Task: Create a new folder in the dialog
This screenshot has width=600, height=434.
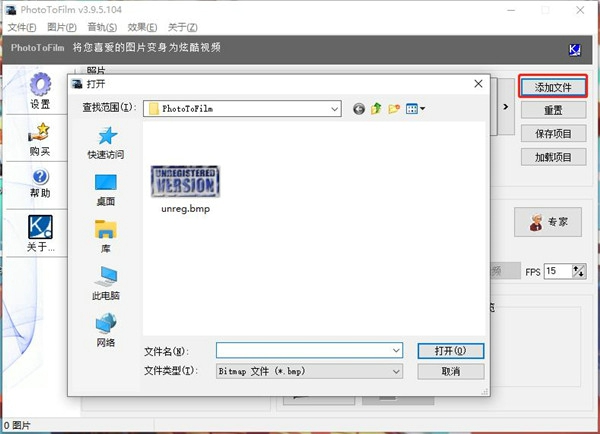Action: click(x=394, y=108)
